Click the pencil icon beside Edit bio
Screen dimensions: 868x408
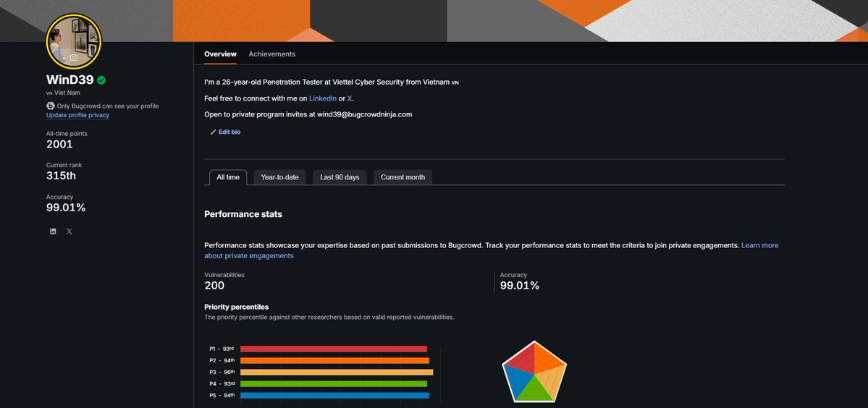pos(213,132)
